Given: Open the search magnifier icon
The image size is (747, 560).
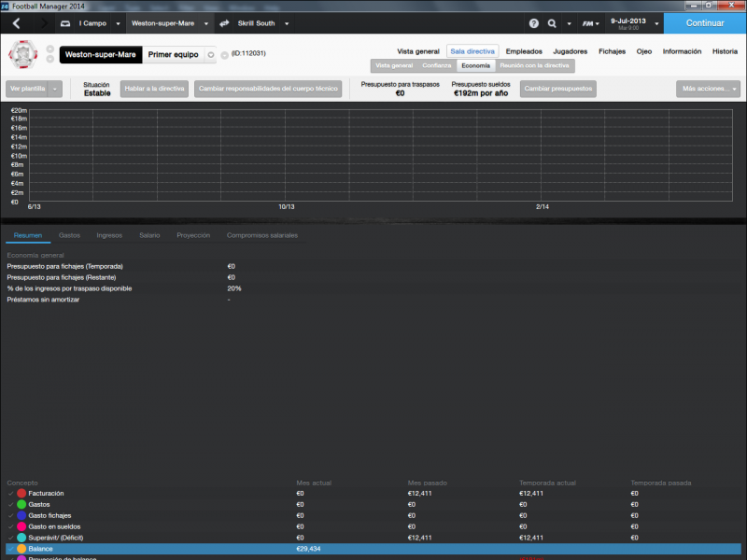Looking at the screenshot, I should click(552, 23).
